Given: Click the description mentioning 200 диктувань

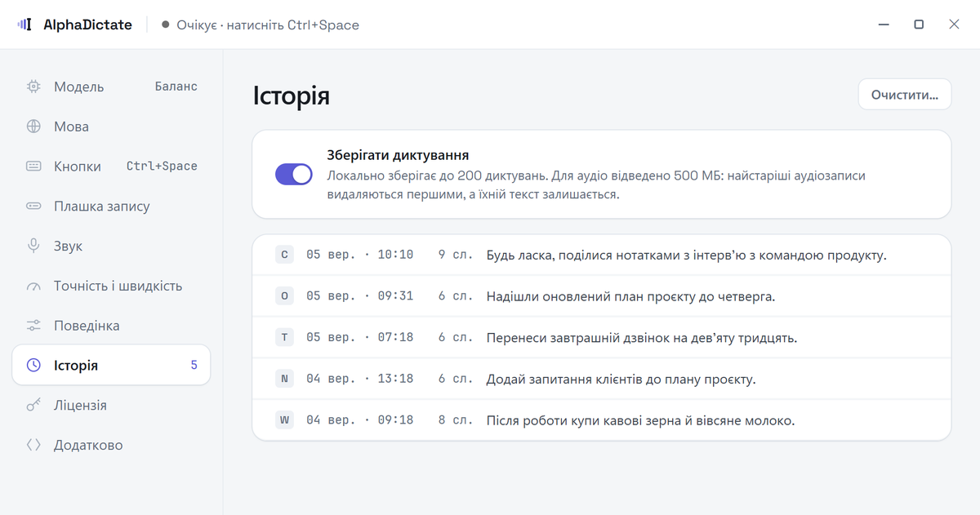Looking at the screenshot, I should coord(596,185).
